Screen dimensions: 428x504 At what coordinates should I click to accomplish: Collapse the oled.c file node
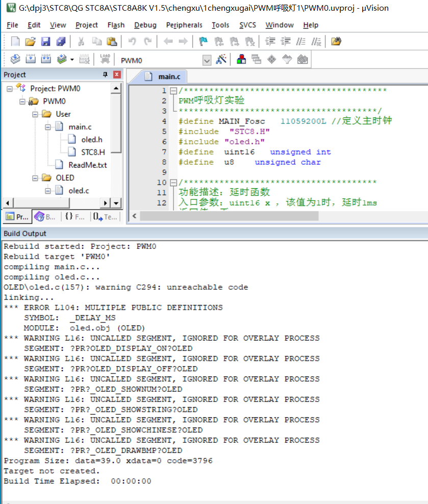tap(48, 191)
